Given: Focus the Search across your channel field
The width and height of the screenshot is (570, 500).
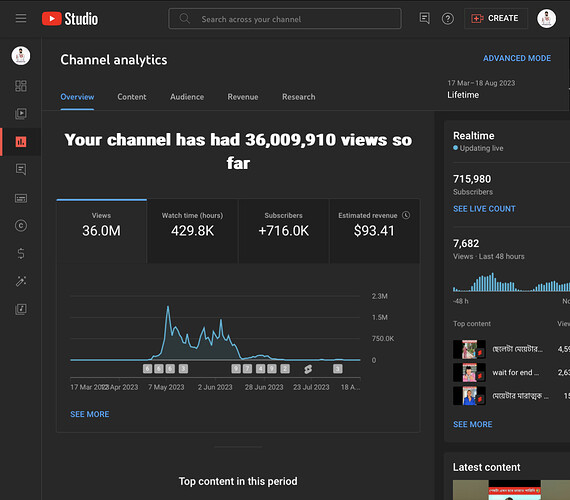Looking at the screenshot, I should click(x=285, y=19).
